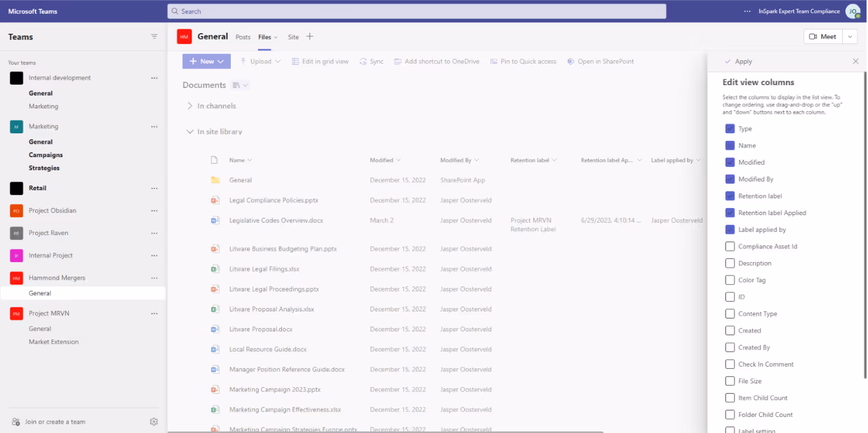Image resolution: width=868 pixels, height=433 pixels.
Task: Add a new tab with plus icon
Action: (310, 36)
